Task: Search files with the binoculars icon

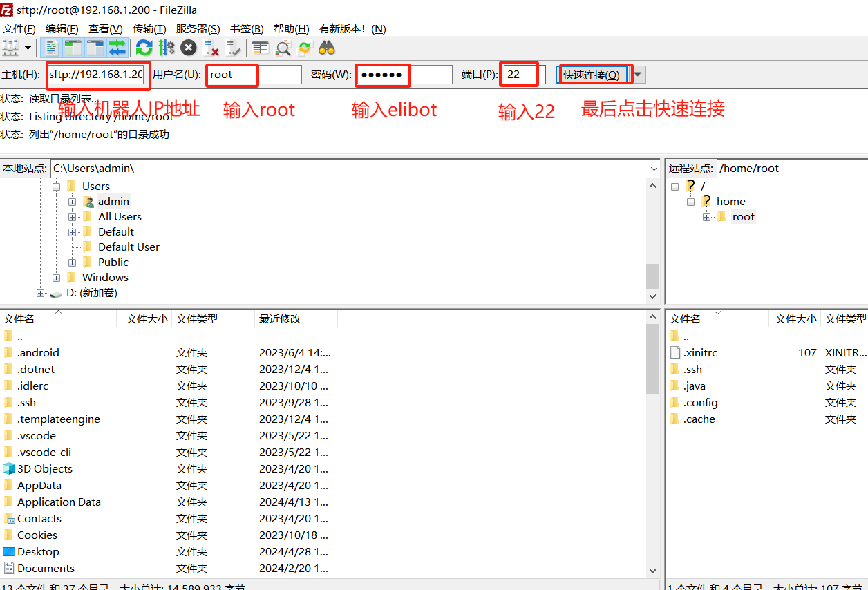Action: click(x=327, y=48)
